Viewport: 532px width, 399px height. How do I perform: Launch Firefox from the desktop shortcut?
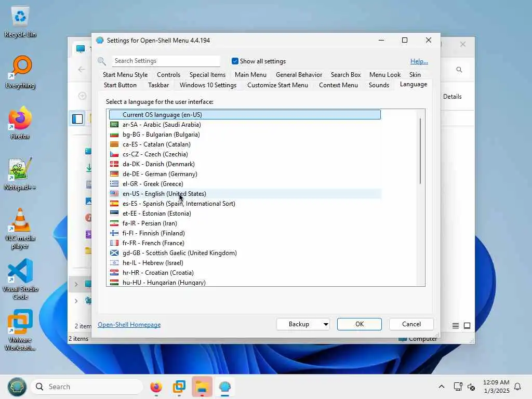20,123
